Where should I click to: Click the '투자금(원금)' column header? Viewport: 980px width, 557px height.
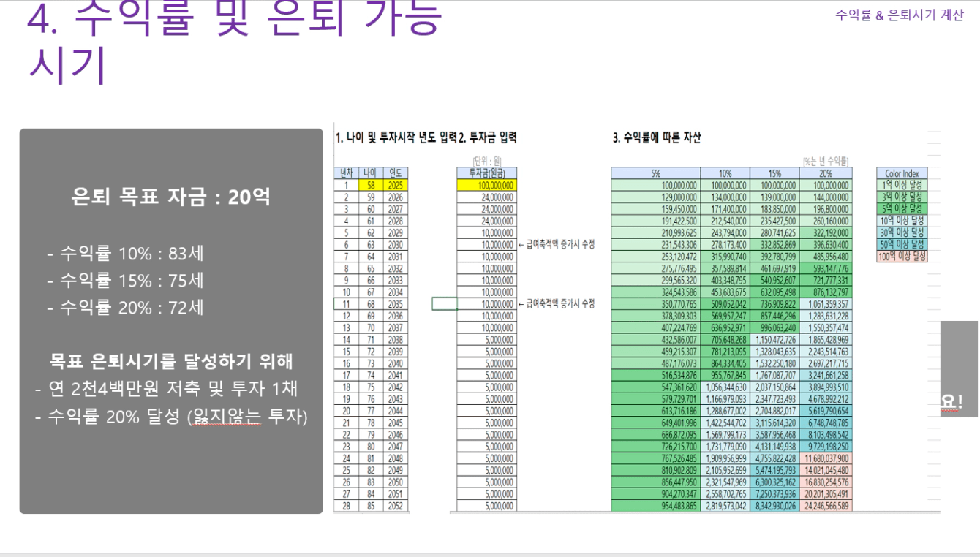[x=486, y=174]
